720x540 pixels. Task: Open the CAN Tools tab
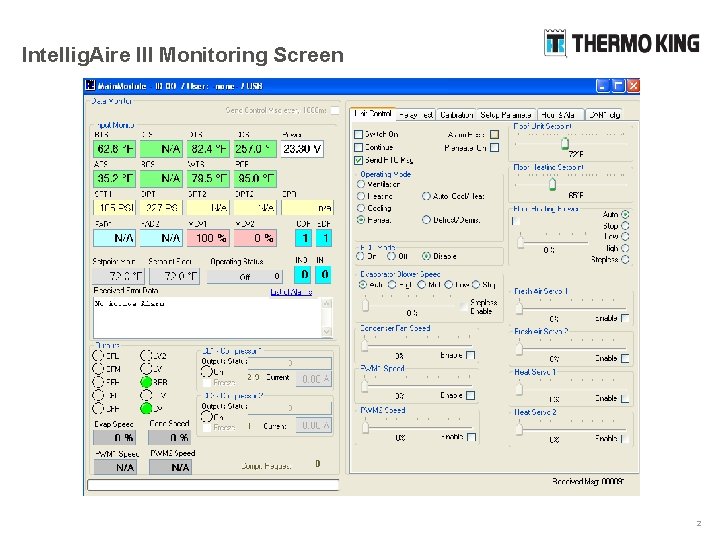point(604,115)
